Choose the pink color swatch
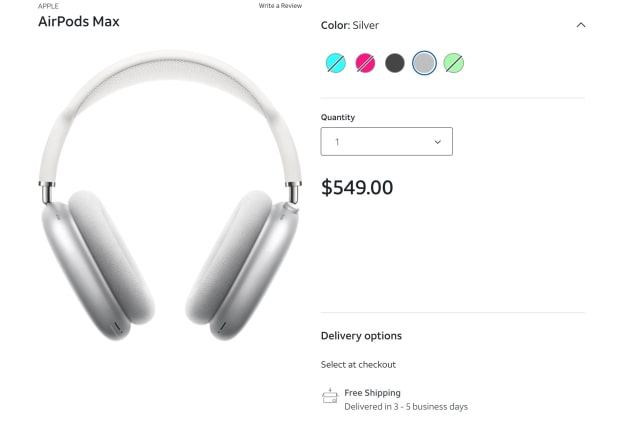Screen dimensions: 640x426 coord(365,64)
